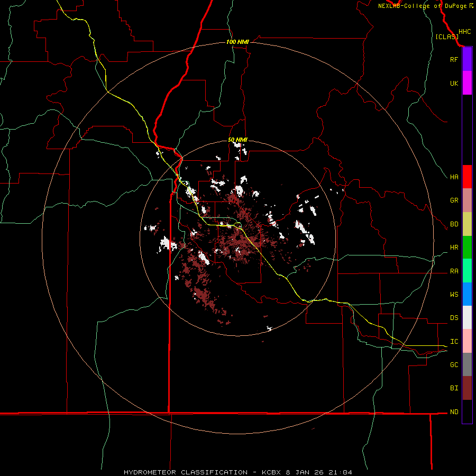Click the [CLAS] units label
The height and width of the screenshot is (476, 476).
click(447, 36)
